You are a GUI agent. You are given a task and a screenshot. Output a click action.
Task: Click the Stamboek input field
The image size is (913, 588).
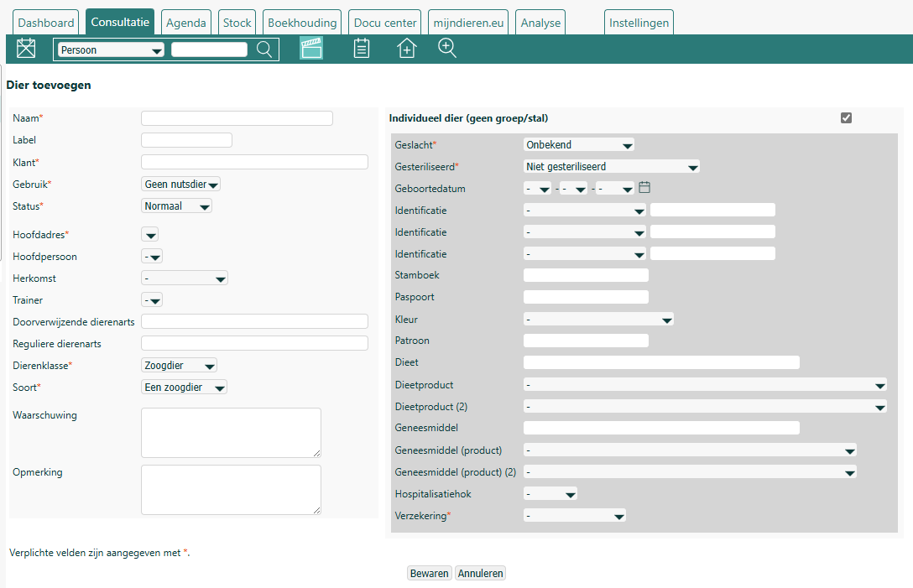586,275
